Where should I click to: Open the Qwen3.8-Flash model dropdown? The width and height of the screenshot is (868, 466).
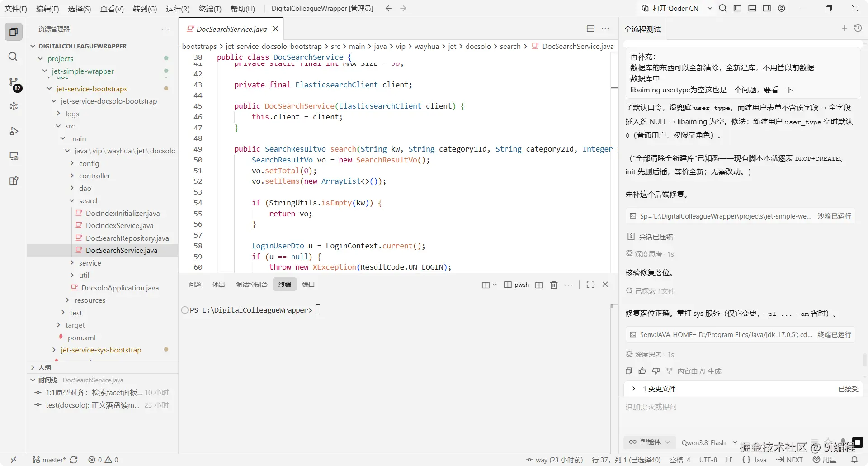coord(709,442)
